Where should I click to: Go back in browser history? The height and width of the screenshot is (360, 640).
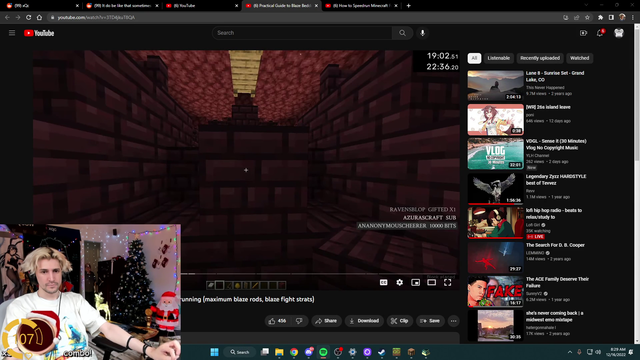coord(7,18)
